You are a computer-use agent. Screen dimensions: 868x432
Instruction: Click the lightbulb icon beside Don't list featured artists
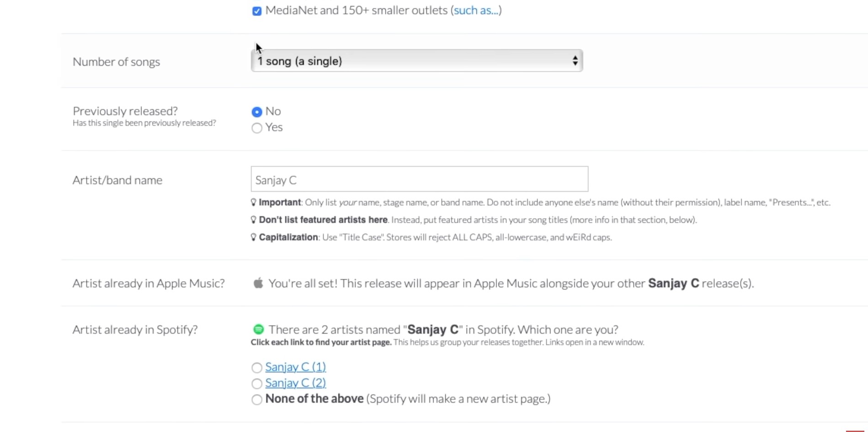coord(254,219)
